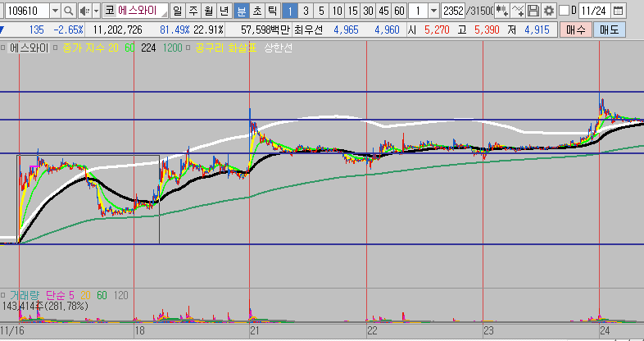Expand the stock code history dropdown arrow
The width and height of the screenshot is (644, 341).
(x=56, y=11)
